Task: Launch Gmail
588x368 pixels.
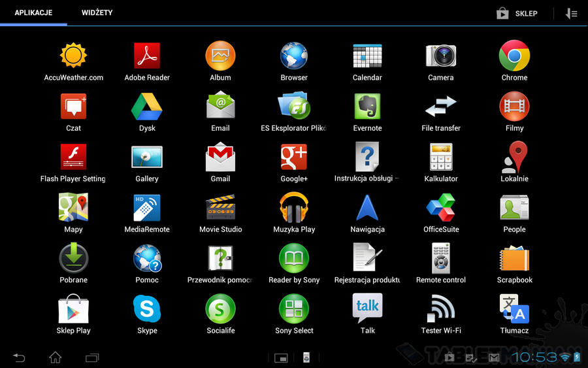Action: tap(221, 157)
